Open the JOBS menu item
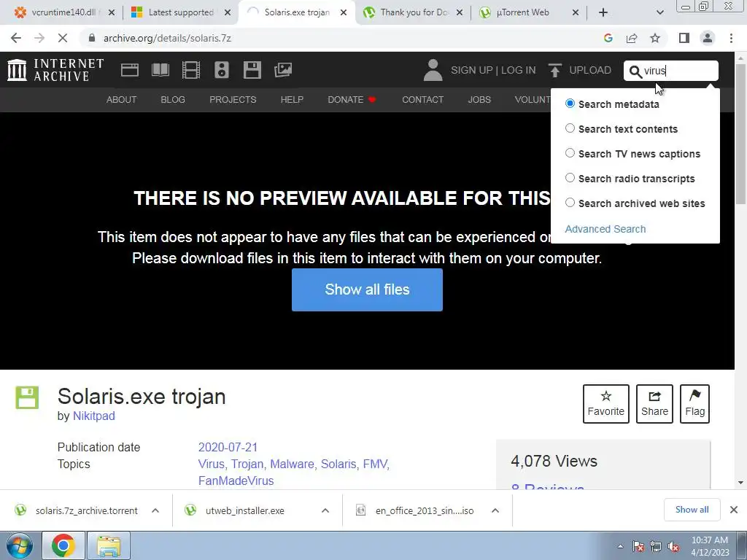Screen dimensions: 747x560 [x=479, y=99]
